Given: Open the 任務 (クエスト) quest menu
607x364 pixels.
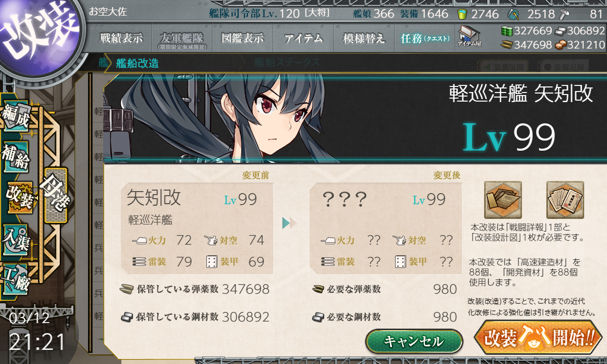Looking at the screenshot, I should click(424, 38).
